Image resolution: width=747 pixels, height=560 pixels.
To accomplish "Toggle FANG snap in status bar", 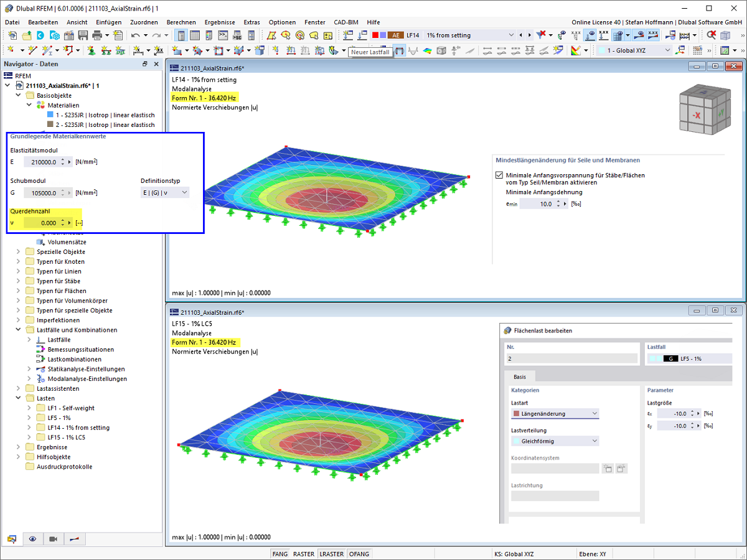I will (280, 554).
